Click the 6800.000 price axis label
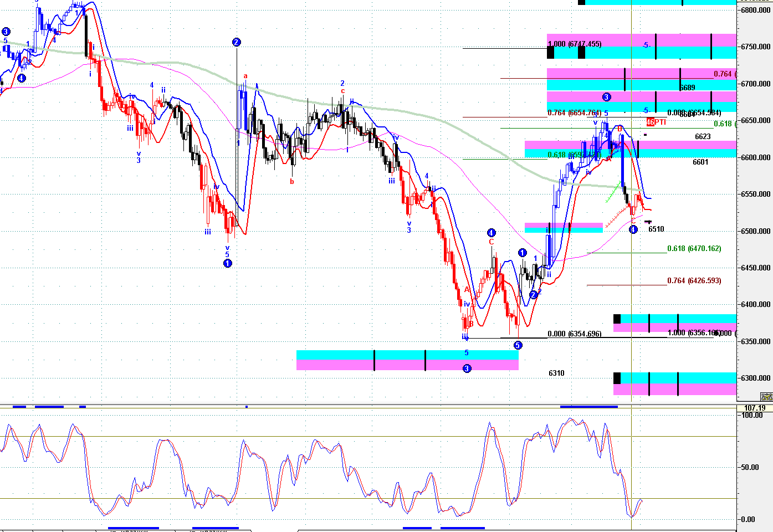This screenshot has width=773, height=532. click(756, 10)
